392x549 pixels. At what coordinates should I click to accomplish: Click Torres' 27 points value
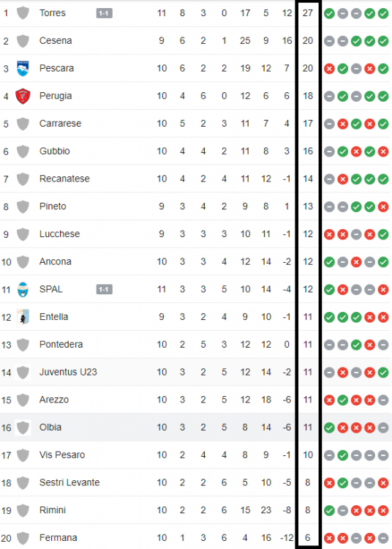[x=308, y=13]
